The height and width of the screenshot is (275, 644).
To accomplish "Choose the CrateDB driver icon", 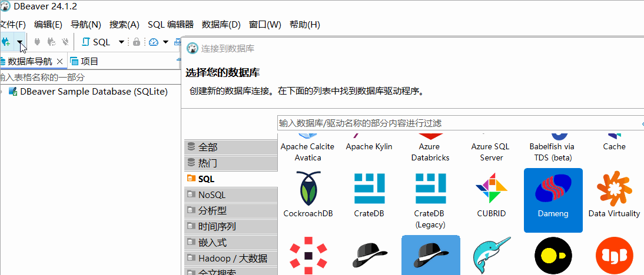I will tap(369, 189).
